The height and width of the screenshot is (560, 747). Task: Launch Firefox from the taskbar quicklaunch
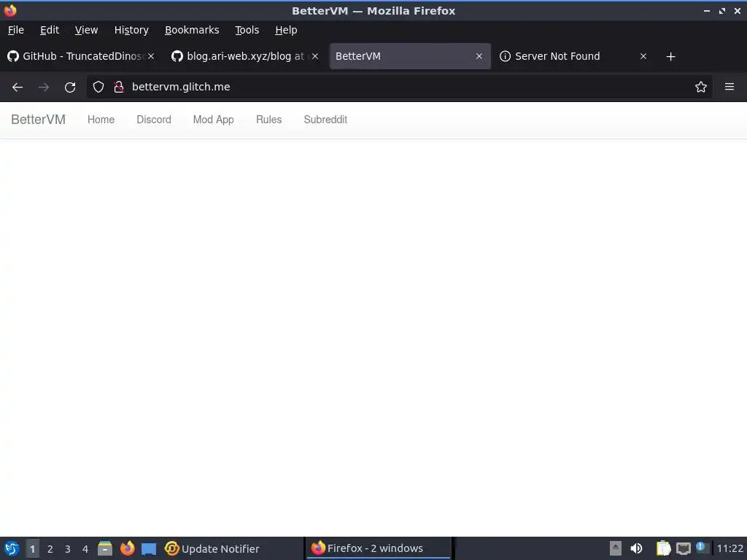pyautogui.click(x=127, y=548)
